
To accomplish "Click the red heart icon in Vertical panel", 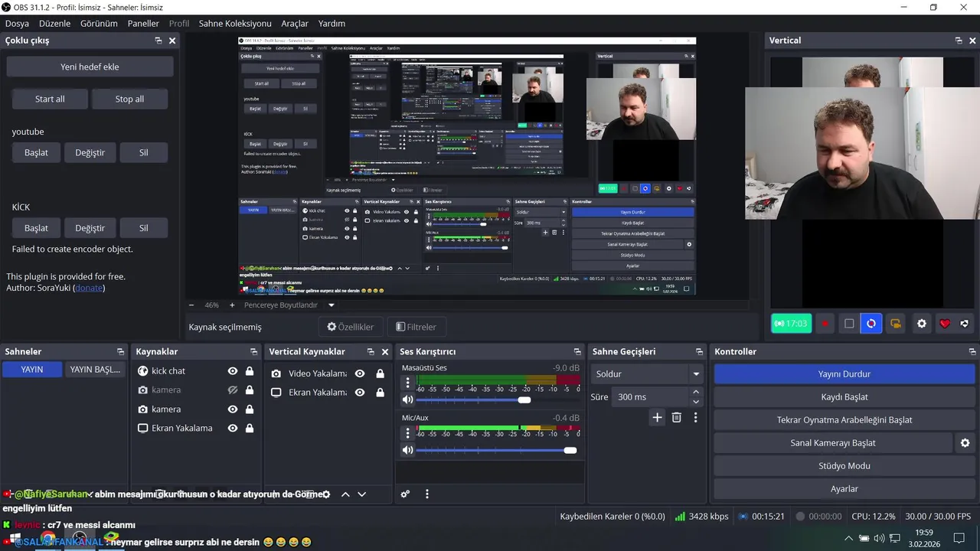I will pyautogui.click(x=945, y=324).
